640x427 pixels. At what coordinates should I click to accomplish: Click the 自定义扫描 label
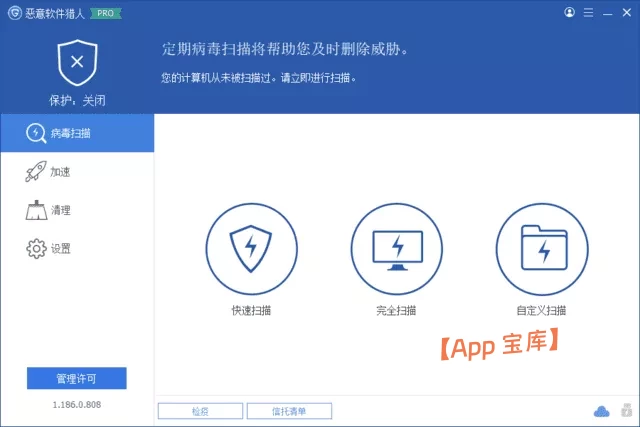[542, 311]
